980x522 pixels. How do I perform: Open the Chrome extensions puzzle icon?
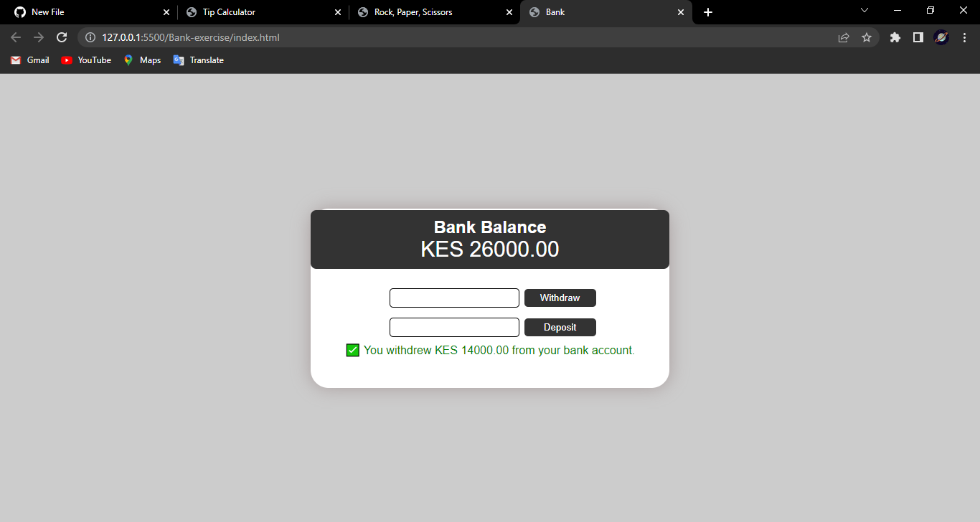895,37
